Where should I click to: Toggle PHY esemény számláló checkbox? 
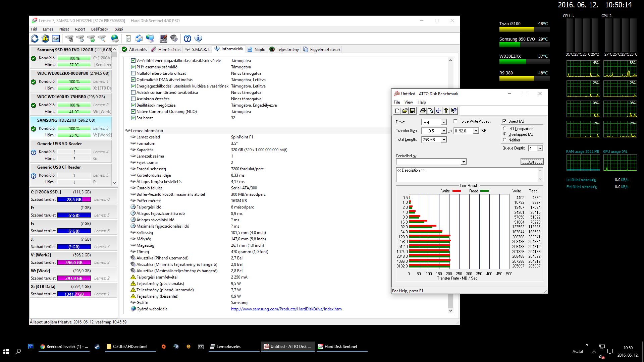click(133, 67)
